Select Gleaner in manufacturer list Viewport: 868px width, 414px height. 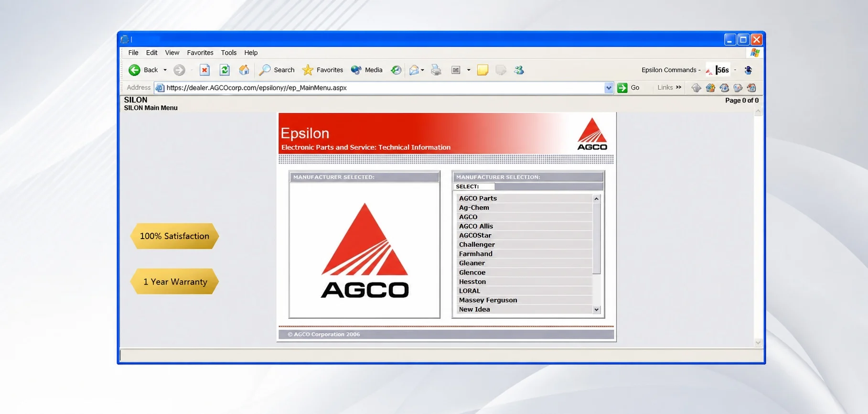point(524,263)
